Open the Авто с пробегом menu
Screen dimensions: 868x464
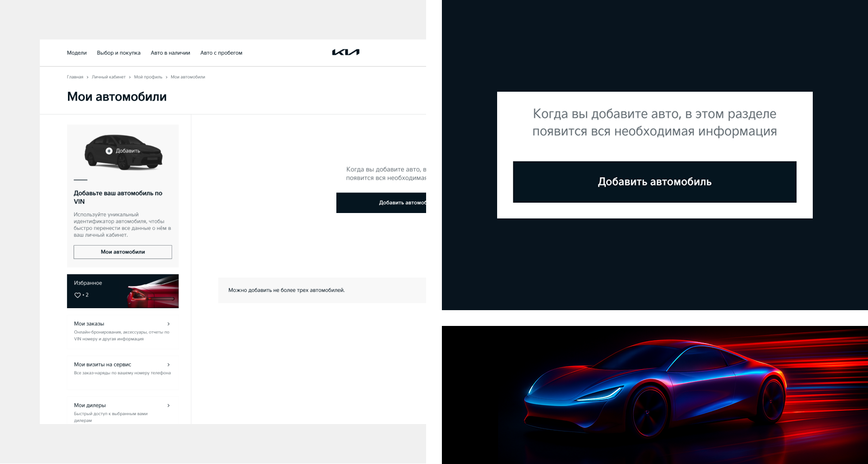point(221,53)
